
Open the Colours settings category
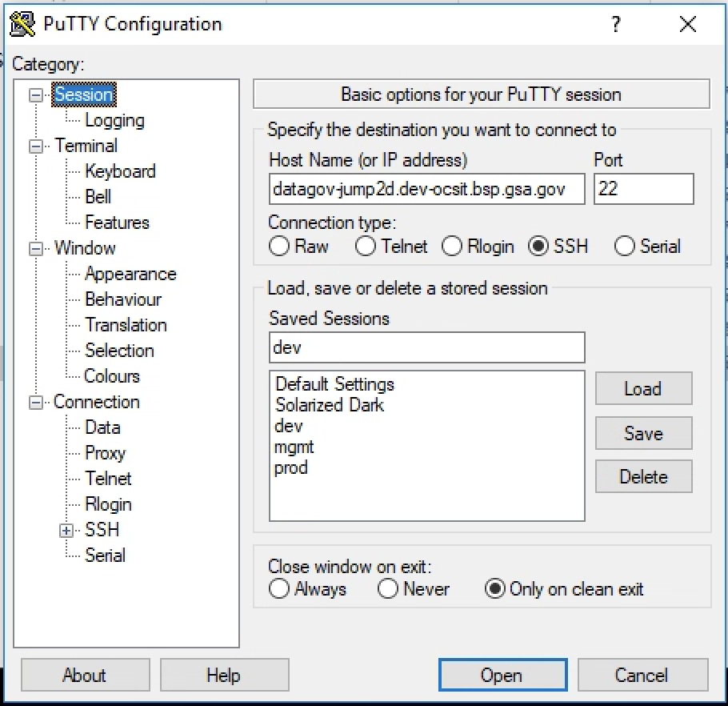pyautogui.click(x=112, y=376)
